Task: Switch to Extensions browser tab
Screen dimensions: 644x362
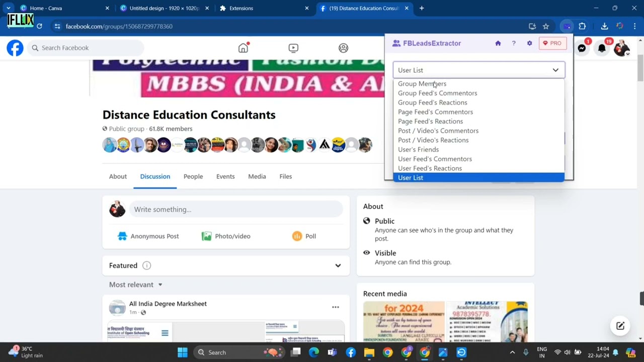Action: coord(264,8)
